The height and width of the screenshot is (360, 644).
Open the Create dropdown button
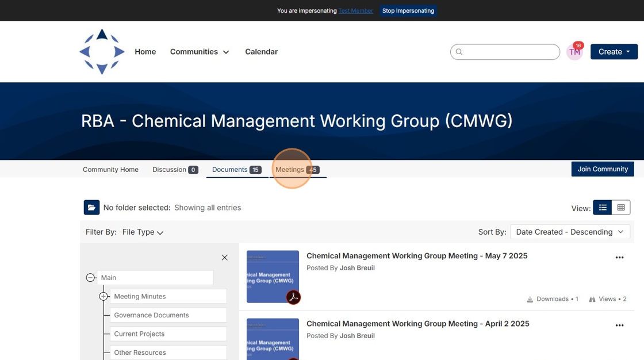click(x=614, y=52)
